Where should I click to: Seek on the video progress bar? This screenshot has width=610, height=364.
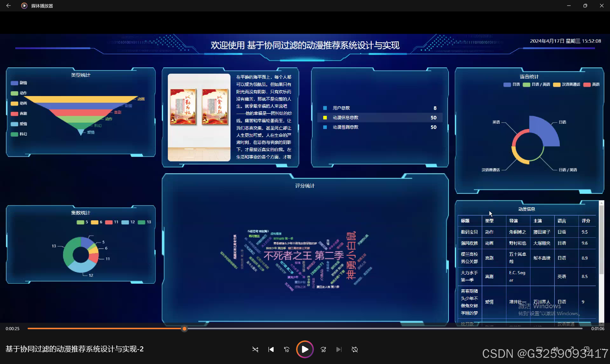305,328
